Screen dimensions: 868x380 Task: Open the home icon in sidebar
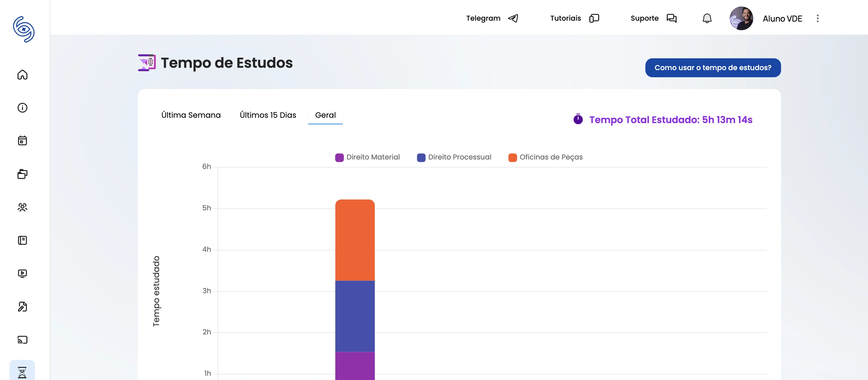tap(22, 75)
